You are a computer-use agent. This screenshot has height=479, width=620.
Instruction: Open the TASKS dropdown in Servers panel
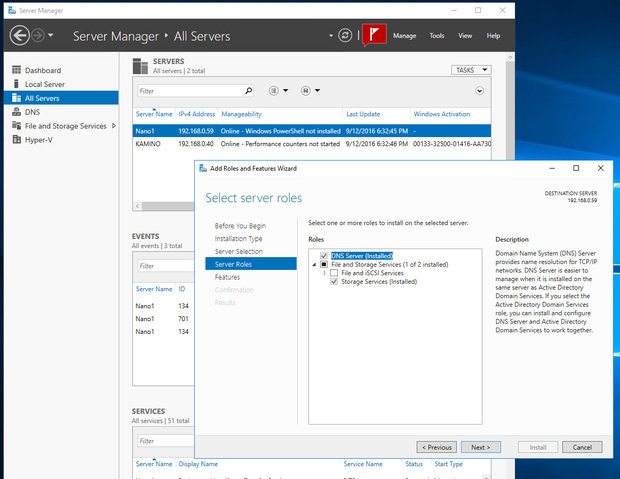click(x=470, y=70)
